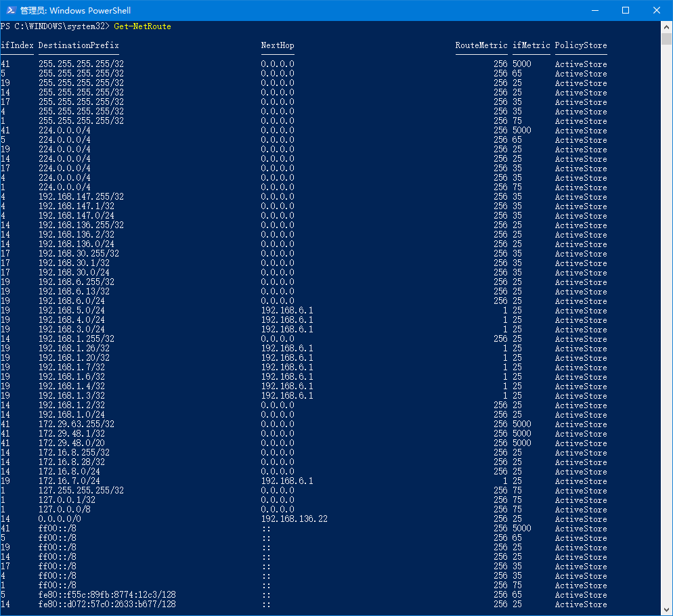
Task: Click the scrollbar down arrow
Action: click(666, 610)
